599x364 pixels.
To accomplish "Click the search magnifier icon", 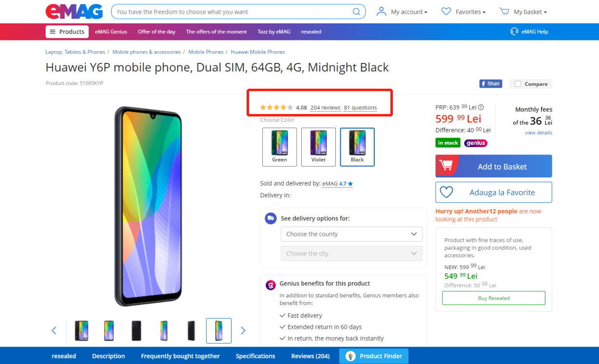I will (357, 12).
